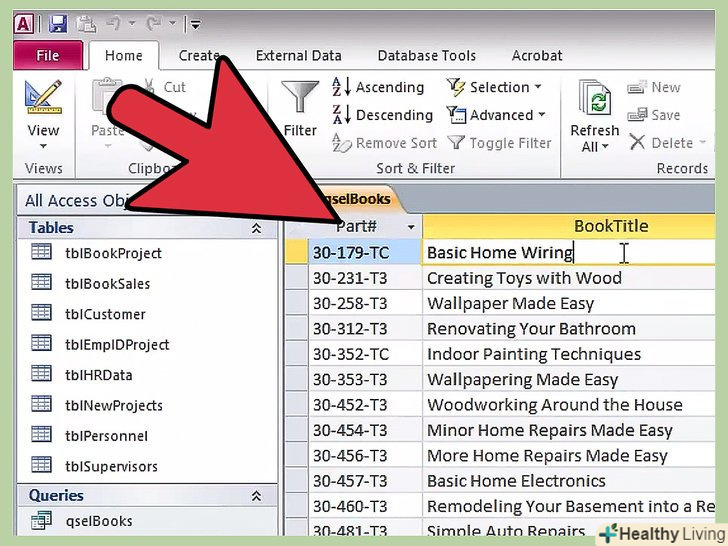Open the File tab

pos(48,55)
